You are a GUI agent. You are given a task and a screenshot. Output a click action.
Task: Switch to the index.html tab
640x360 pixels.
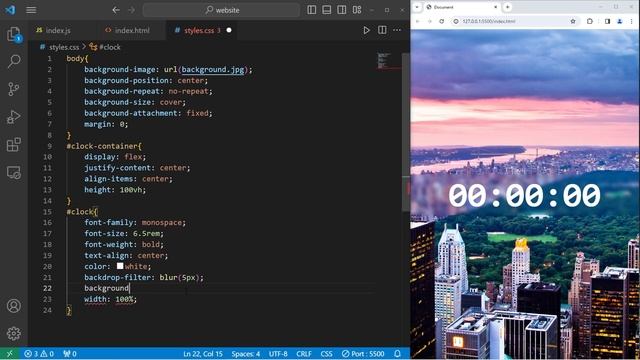tap(131, 30)
